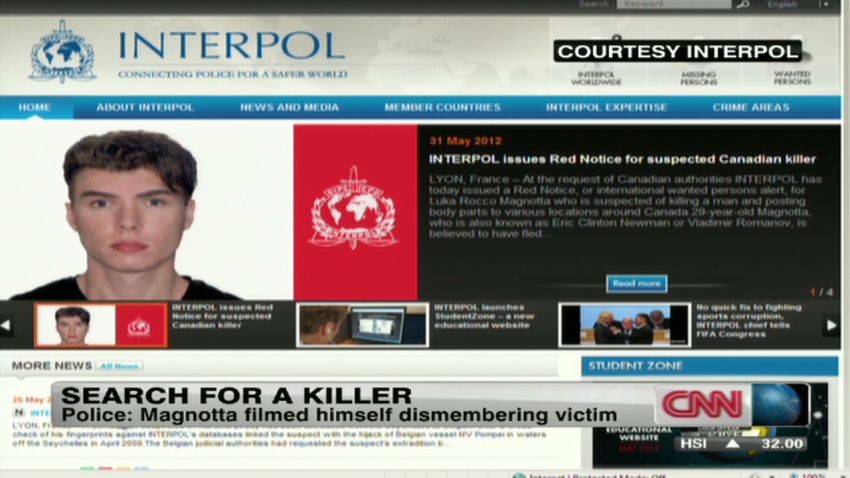Open MEMBER COUNTRIES menu
The image size is (850, 478).
[442, 107]
